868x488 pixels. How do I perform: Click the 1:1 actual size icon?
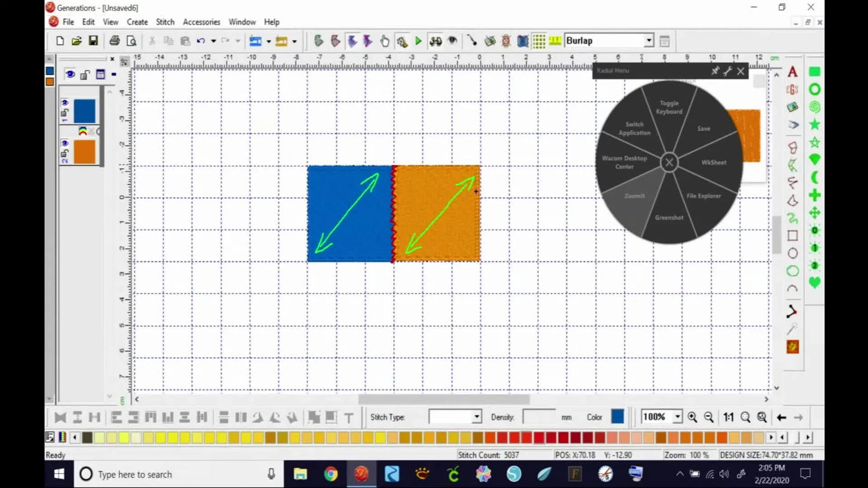coord(727,417)
